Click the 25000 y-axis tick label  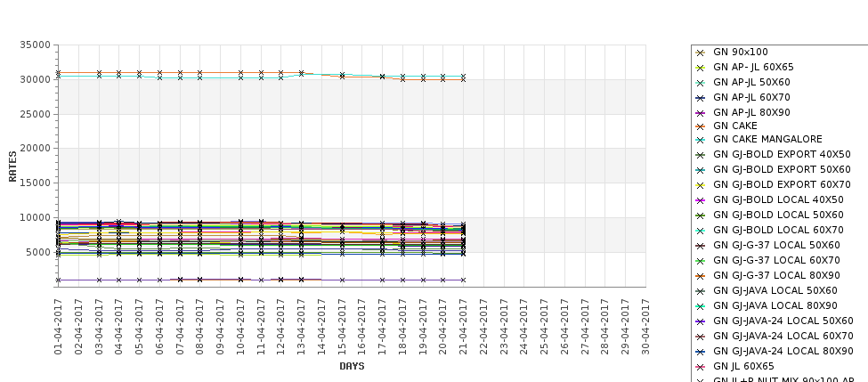point(36,114)
